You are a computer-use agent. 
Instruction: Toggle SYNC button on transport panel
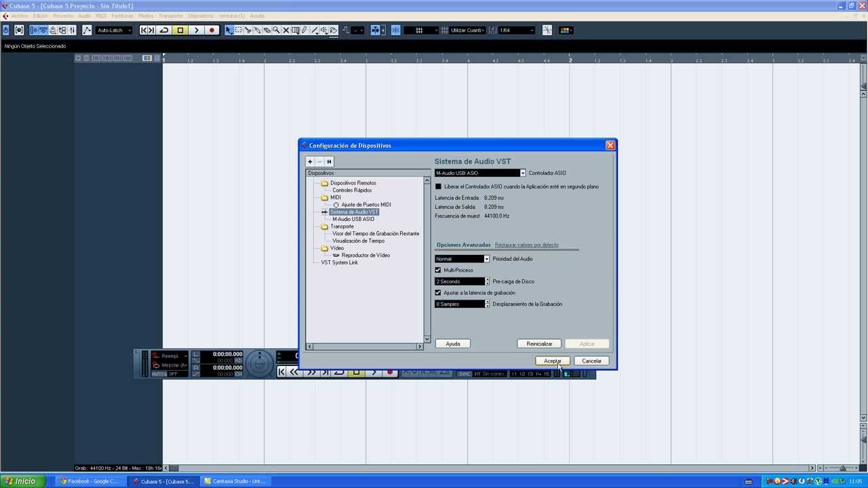[464, 373]
